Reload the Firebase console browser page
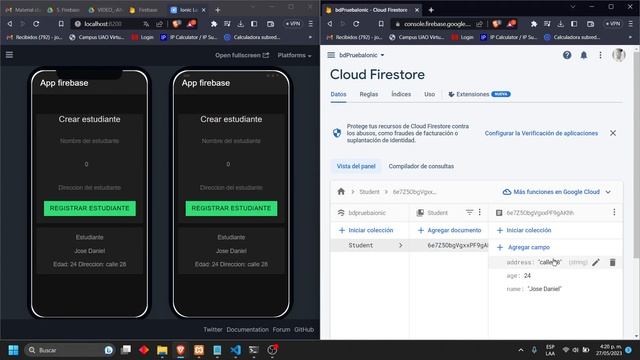The height and width of the screenshot is (360, 640). pyautogui.click(x=356, y=24)
